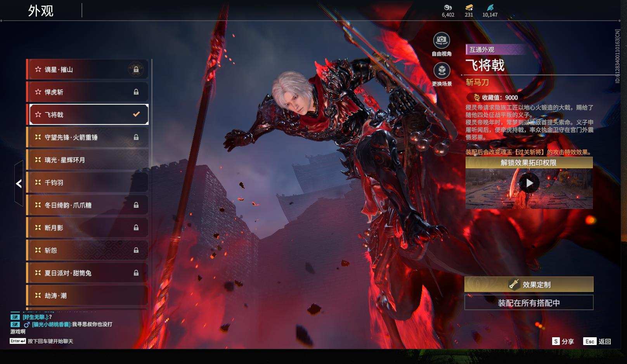This screenshot has height=364, width=627.
Task: Select the 断月影 skin
Action: tap(87, 228)
